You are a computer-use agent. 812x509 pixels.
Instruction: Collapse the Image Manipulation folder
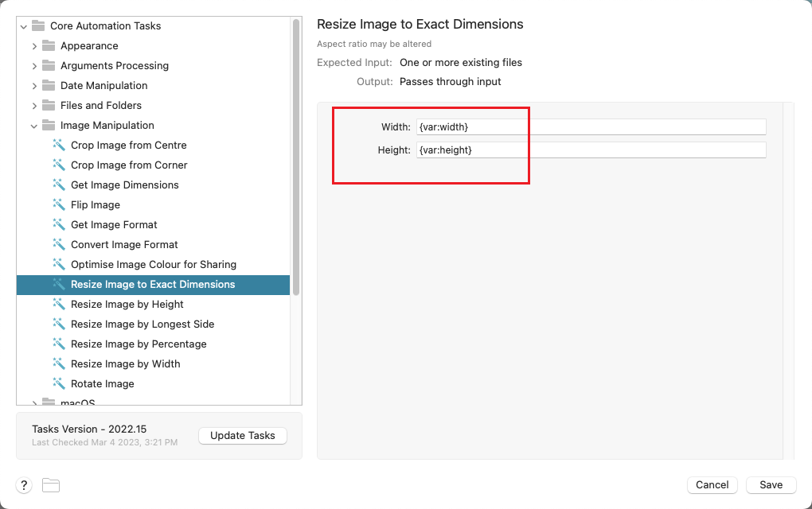[x=34, y=126]
